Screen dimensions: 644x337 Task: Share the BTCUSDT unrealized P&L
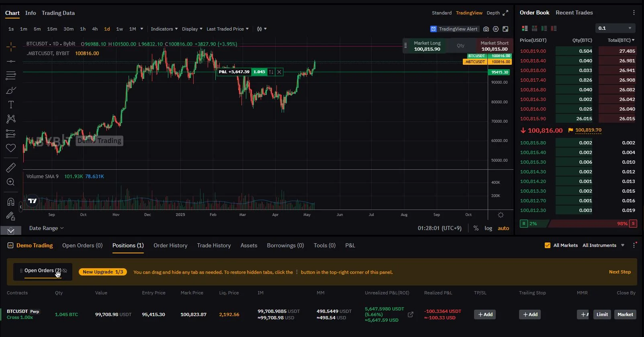point(410,314)
